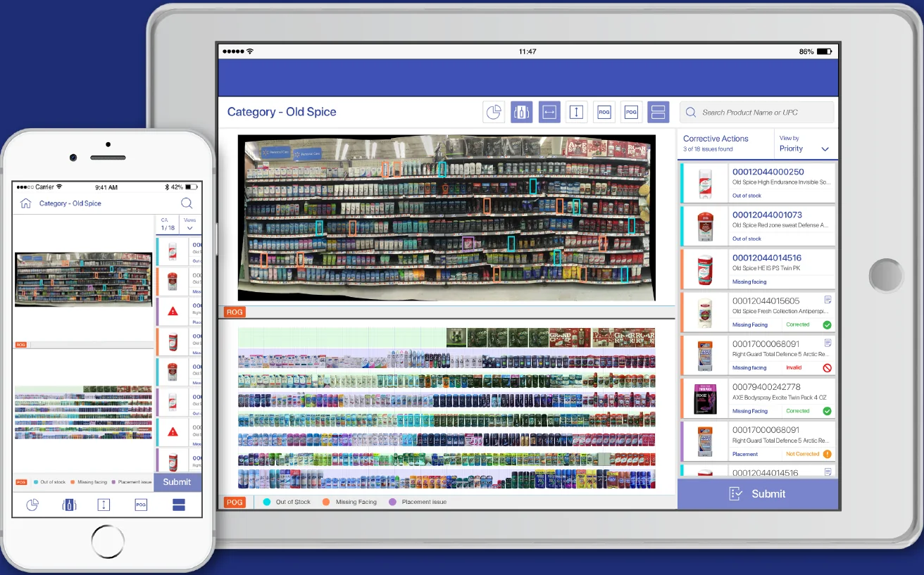Screen dimensions: 924x575
Task: Toggle the split panel layout on tablet
Action: pyautogui.click(x=658, y=112)
